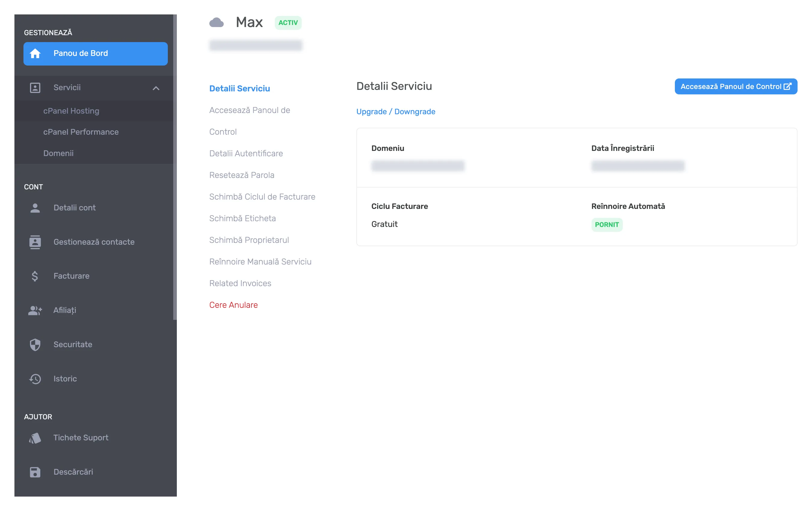This screenshot has width=812, height=511.
Task: Open Schimbă Eticheta option
Action: click(242, 219)
